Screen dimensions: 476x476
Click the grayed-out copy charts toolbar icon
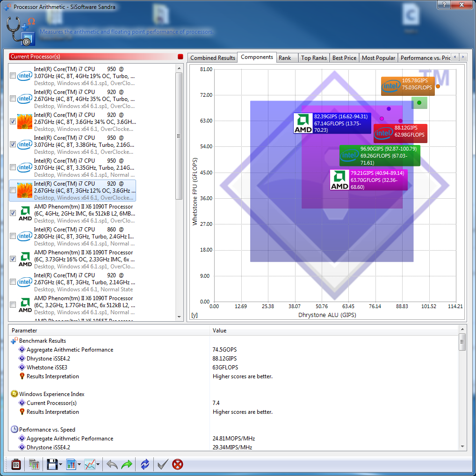[34, 464]
